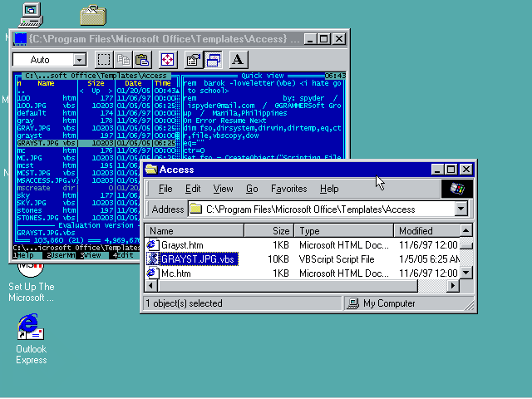Open the briefcase desktop icon

(x=93, y=15)
